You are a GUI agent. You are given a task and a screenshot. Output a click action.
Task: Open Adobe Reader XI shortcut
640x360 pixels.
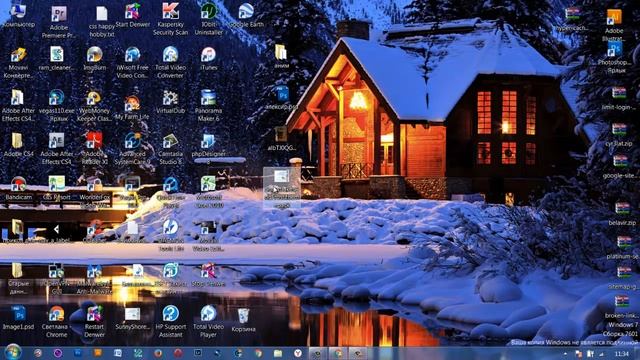click(94, 149)
